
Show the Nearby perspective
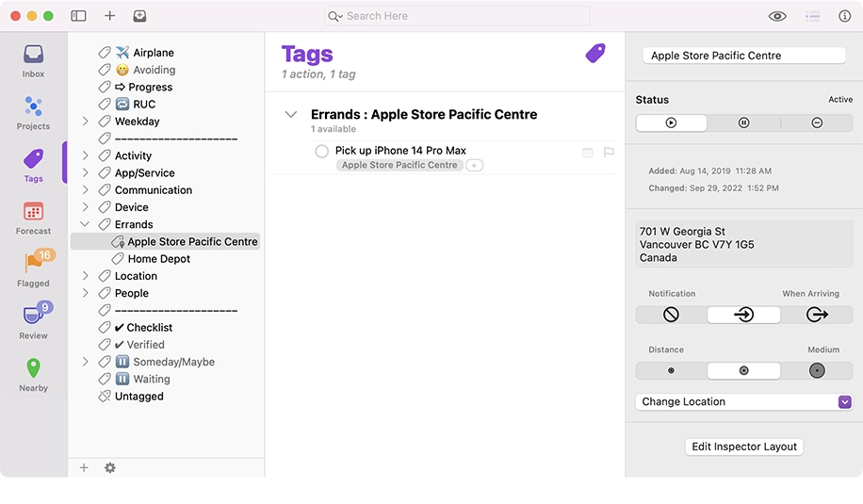click(33, 375)
